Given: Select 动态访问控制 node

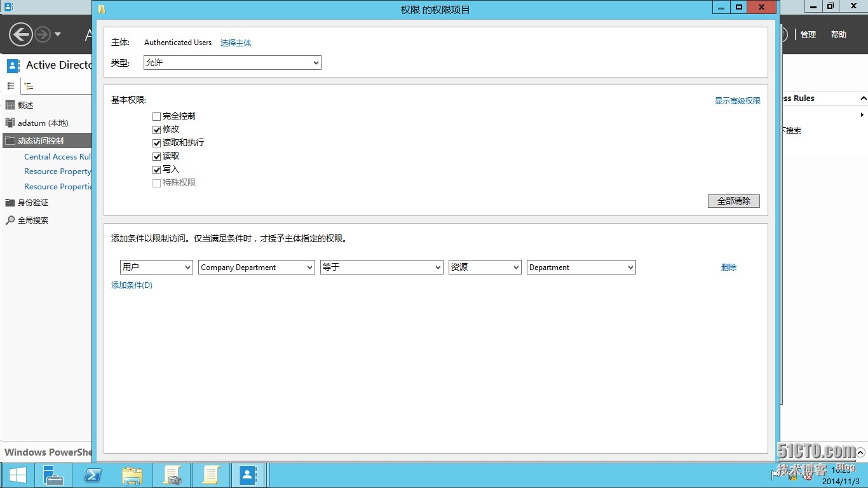Looking at the screenshot, I should (48, 140).
